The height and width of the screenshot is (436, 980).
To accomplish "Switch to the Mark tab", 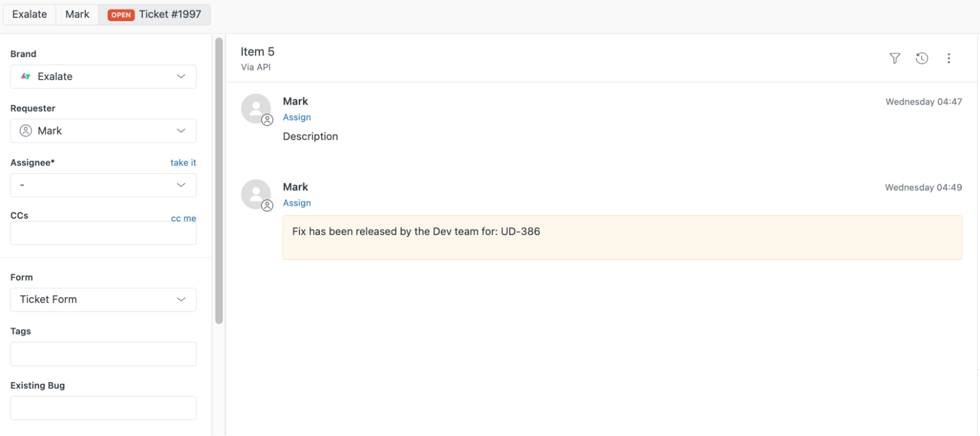I will (77, 14).
